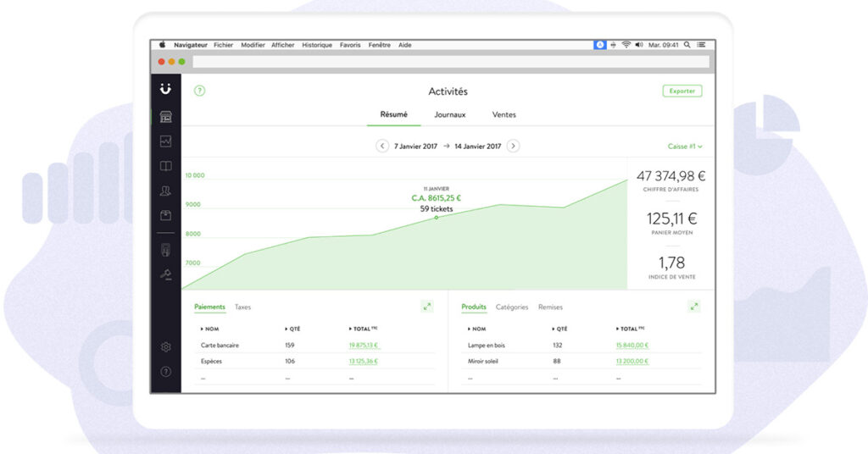Open the gavel icon in sidebar

click(x=165, y=274)
